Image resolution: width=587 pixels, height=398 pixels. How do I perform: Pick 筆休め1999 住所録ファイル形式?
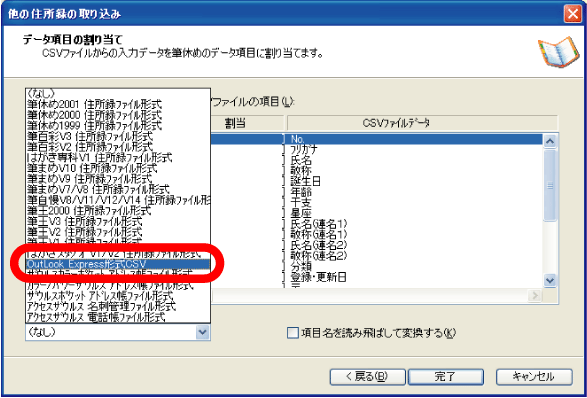(x=118, y=124)
